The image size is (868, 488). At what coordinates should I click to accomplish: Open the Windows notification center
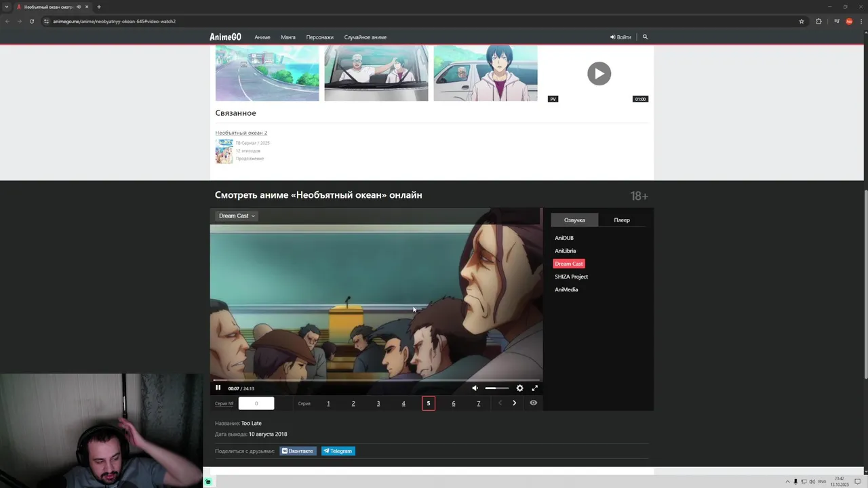coord(857,481)
